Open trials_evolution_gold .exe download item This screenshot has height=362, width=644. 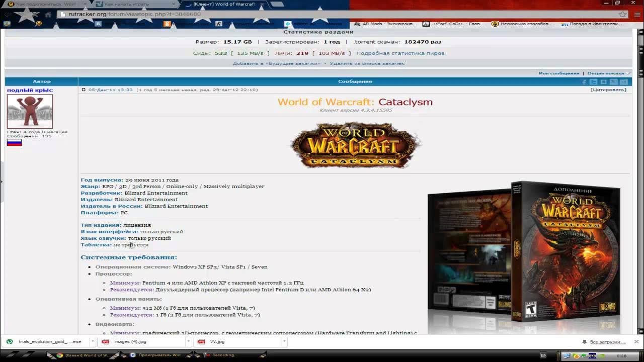[46, 341]
